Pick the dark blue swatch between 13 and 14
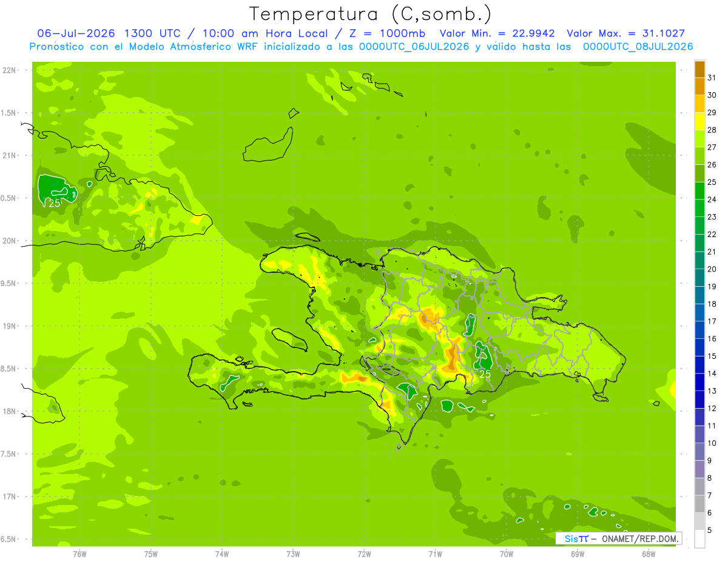Viewport: 728px width, 562px height. click(699, 383)
